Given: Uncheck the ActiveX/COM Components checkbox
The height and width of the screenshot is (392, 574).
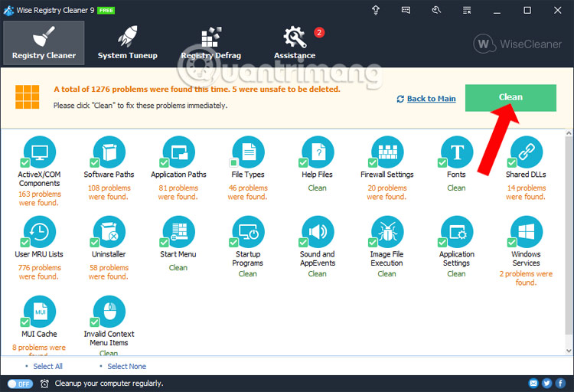Looking at the screenshot, I should (25, 162).
